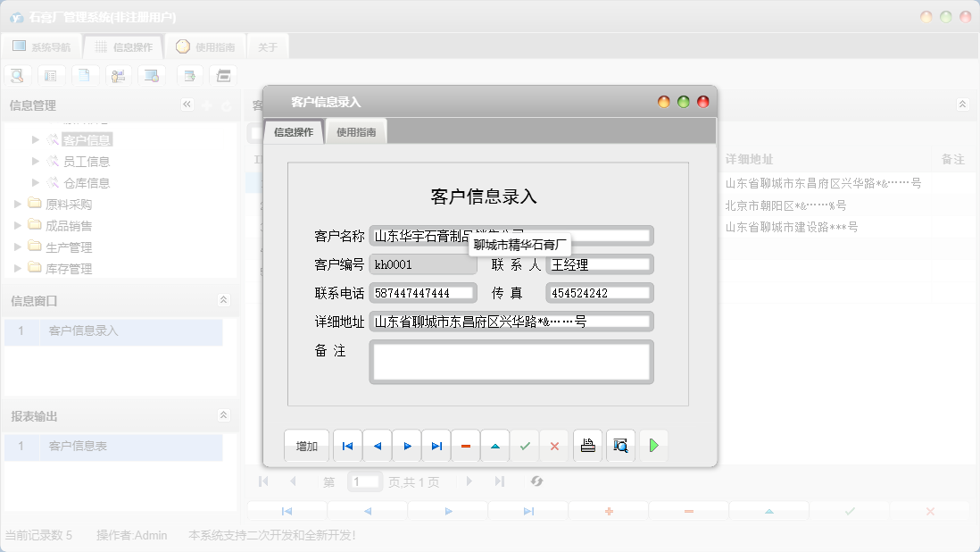Click the person-shaped employee icon in the toolbar
Viewport: 980px width, 552px height.
[118, 75]
